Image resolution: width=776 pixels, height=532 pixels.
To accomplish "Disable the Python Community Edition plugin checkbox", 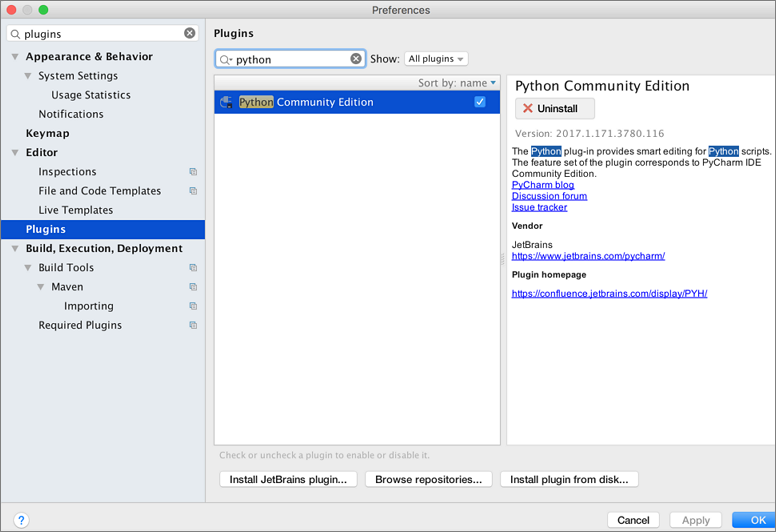I will point(480,102).
